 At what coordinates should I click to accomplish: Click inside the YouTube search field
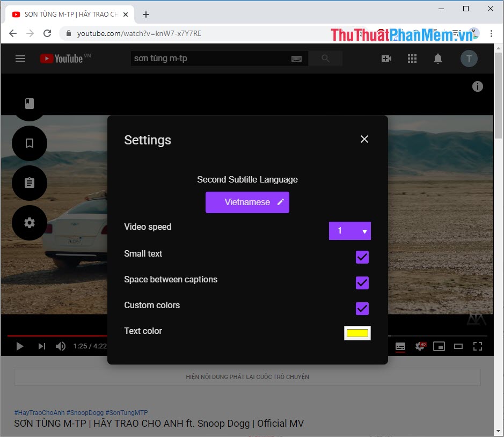pyautogui.click(x=215, y=59)
